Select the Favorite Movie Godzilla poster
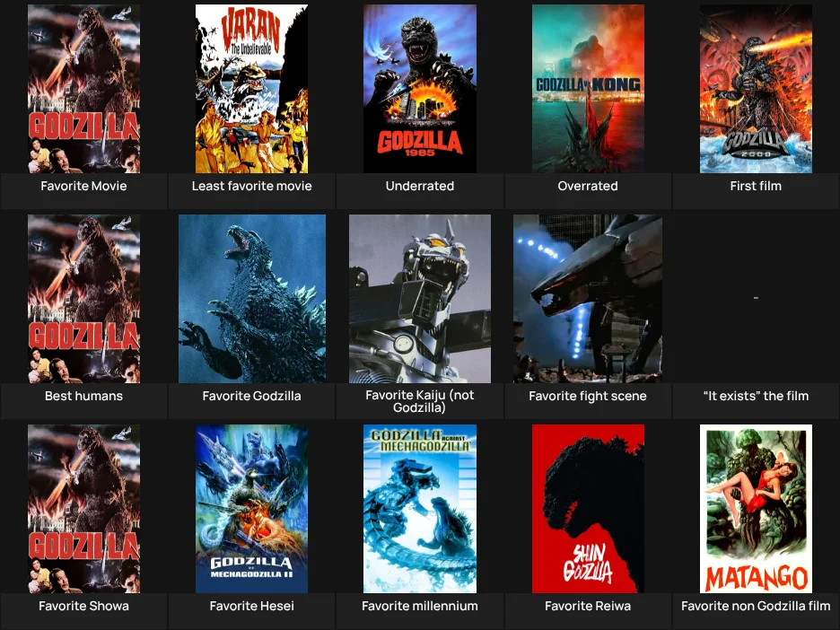Viewport: 840px width, 630px height. click(x=83, y=89)
